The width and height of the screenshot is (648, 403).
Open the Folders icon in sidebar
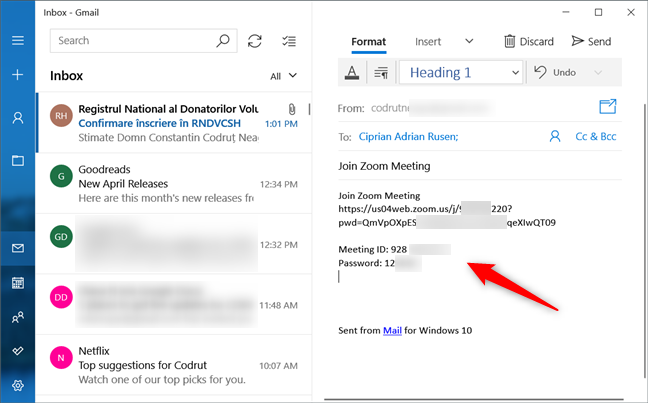tap(18, 160)
